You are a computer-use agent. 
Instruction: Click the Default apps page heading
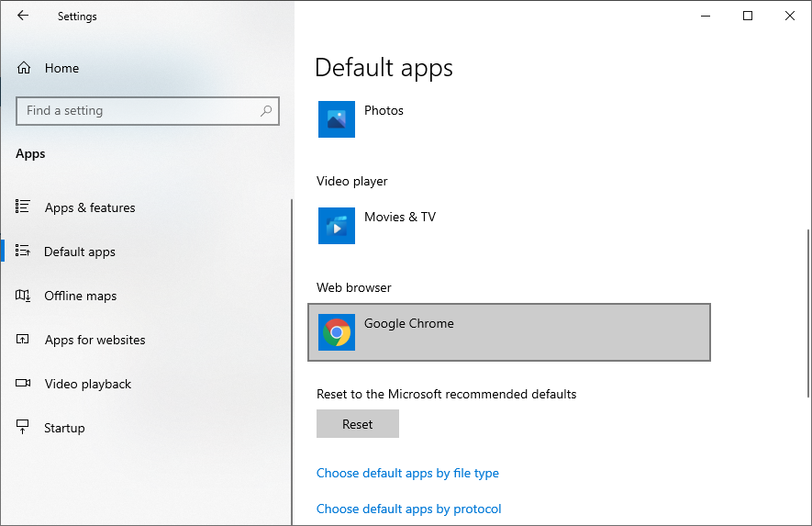(384, 69)
